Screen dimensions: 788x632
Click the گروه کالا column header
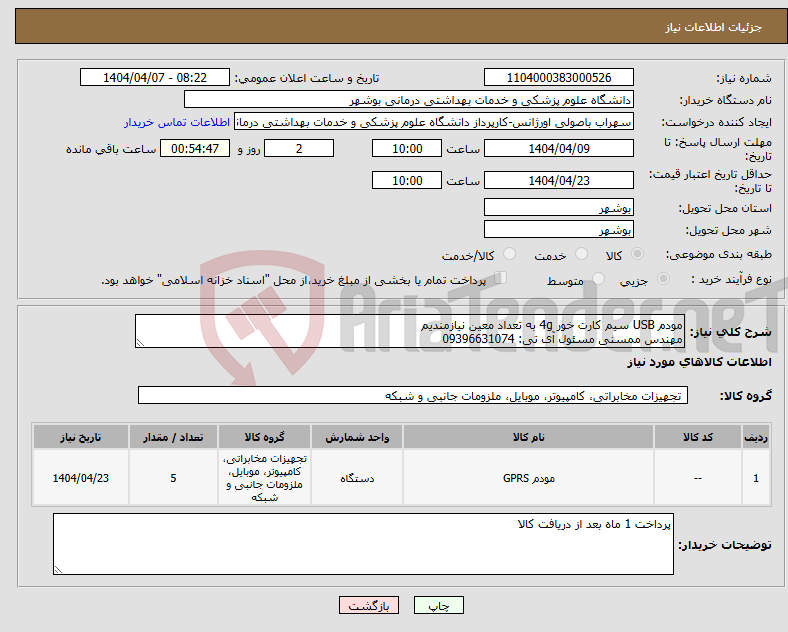[x=264, y=437]
